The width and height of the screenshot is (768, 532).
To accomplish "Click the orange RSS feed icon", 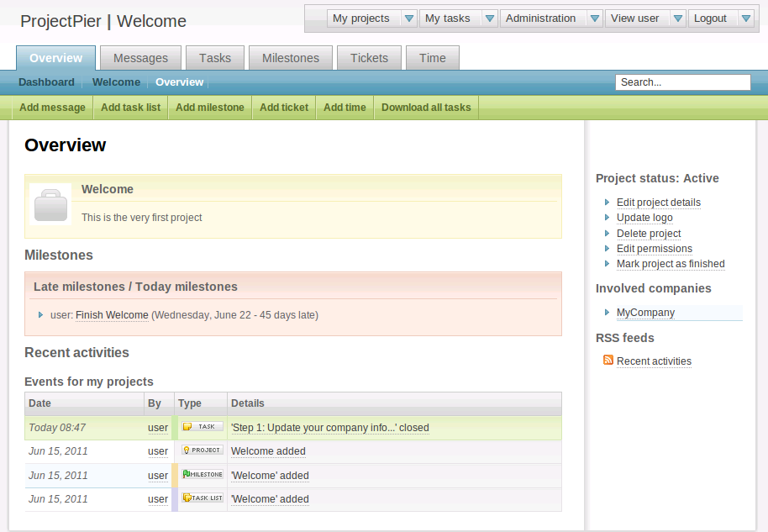I will point(608,360).
